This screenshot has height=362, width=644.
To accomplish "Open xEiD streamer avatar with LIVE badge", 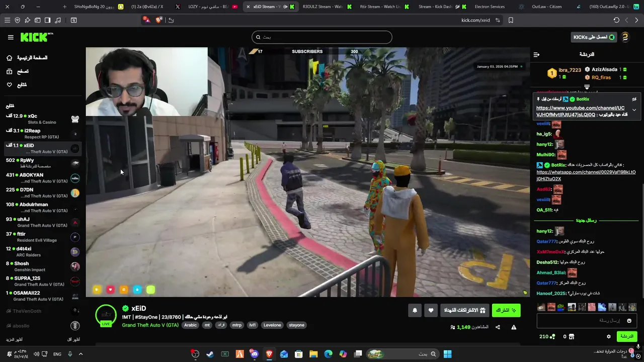I will (x=106, y=316).
